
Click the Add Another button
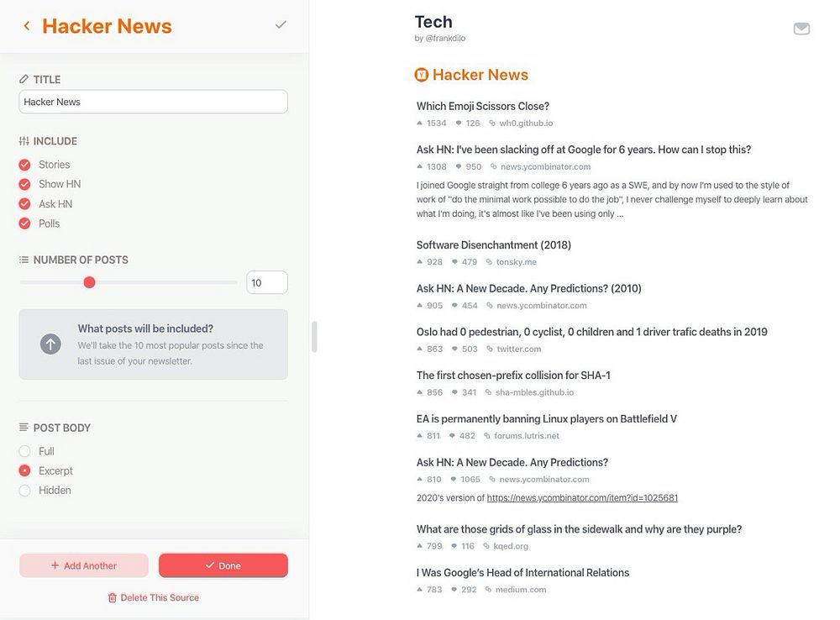[83, 565]
